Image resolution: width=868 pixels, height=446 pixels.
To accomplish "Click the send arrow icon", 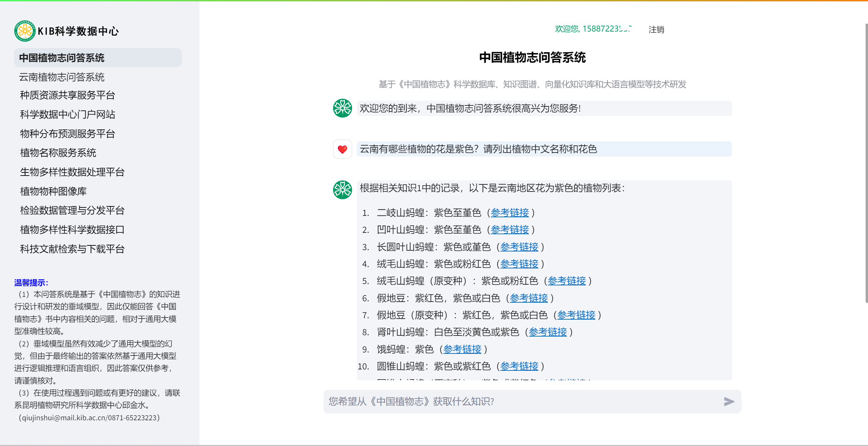I will pyautogui.click(x=729, y=402).
